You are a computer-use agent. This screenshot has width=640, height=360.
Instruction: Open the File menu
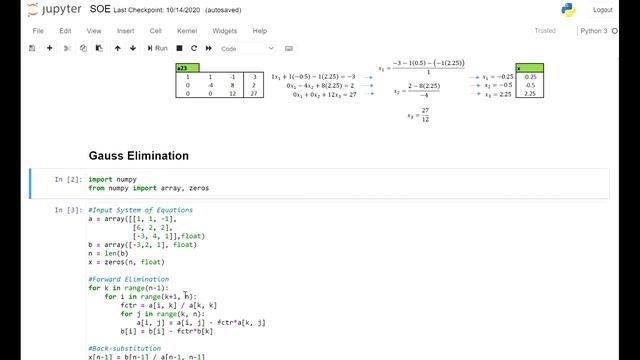38,31
